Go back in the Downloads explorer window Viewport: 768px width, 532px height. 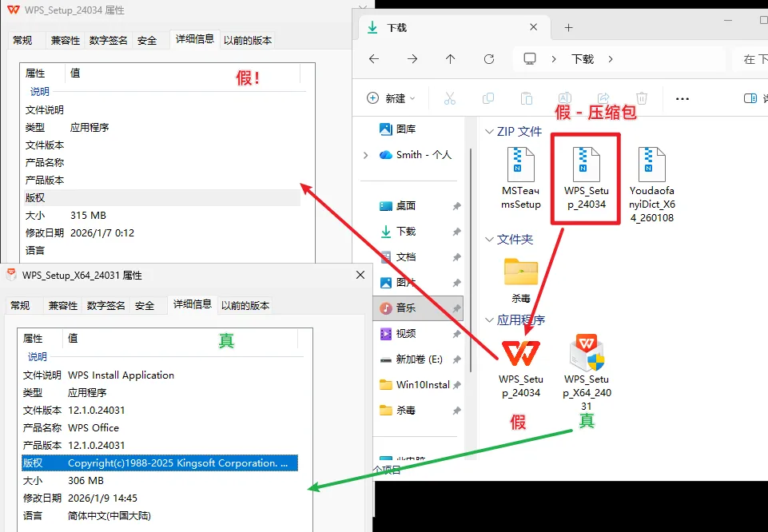(x=374, y=59)
